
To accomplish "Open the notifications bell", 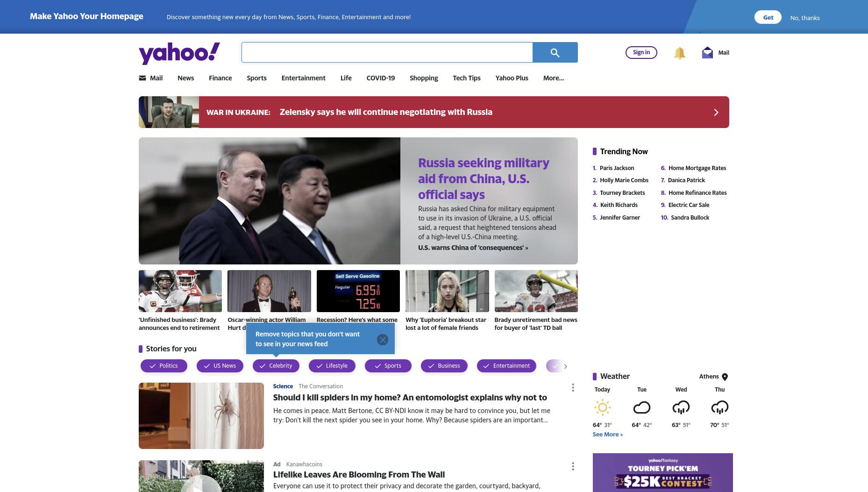I will pos(679,53).
